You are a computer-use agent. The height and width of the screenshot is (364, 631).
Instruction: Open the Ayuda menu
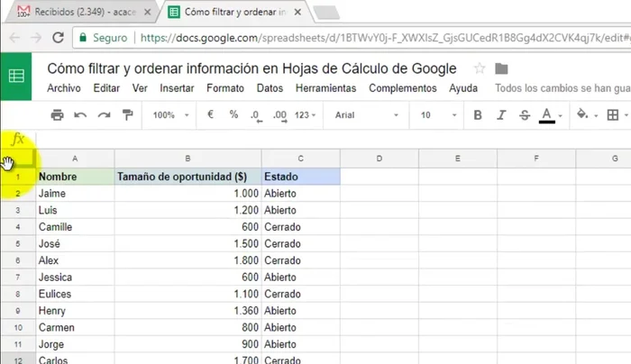coord(463,88)
